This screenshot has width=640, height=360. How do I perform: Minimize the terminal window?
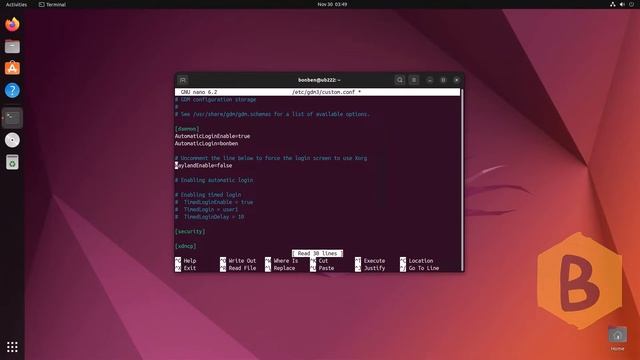tap(430, 80)
